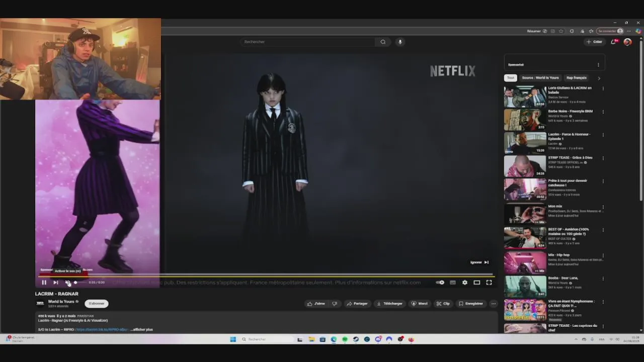Viewport: 644px width, 362px height.
Task: Toggle the autoplay switch in player
Action: 440,283
